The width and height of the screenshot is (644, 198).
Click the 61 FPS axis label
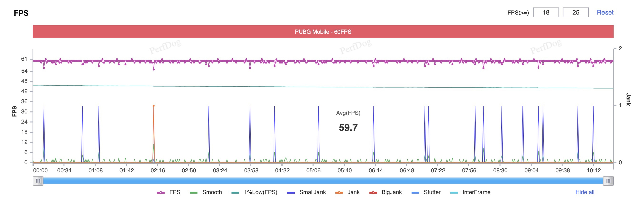coord(24,59)
